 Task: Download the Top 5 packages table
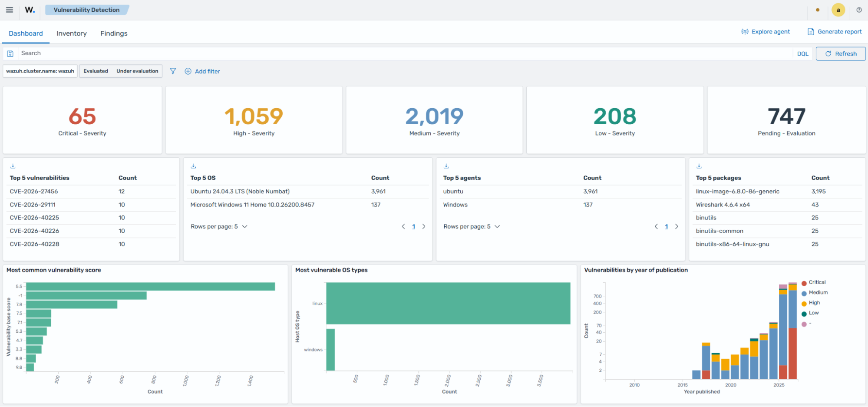[x=699, y=166]
